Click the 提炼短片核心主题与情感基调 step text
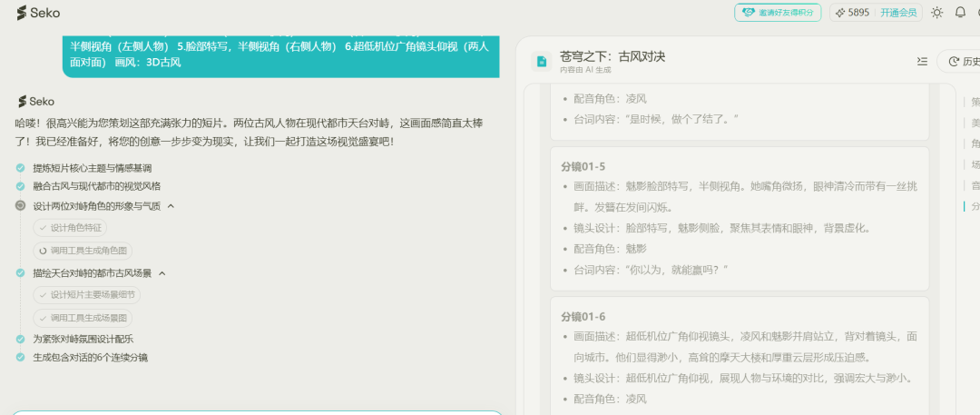 click(92, 168)
